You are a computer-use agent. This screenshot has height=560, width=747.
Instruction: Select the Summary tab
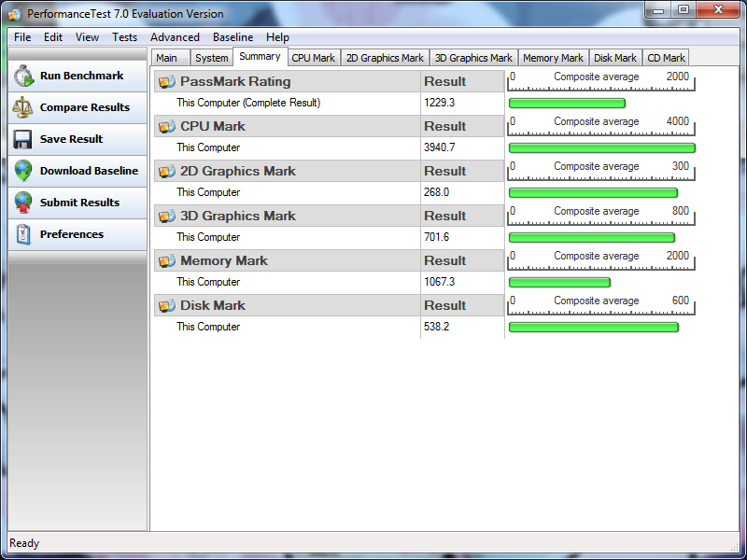[260, 56]
